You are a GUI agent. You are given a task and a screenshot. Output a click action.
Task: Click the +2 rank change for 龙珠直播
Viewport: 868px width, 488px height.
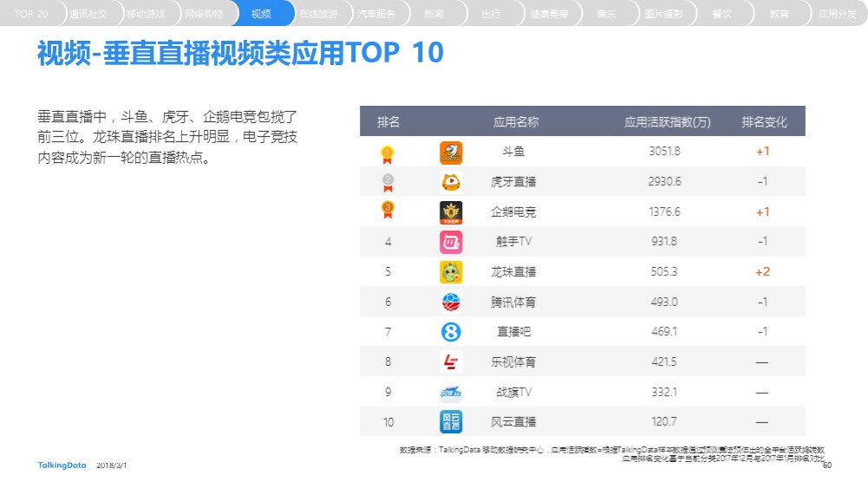(762, 271)
